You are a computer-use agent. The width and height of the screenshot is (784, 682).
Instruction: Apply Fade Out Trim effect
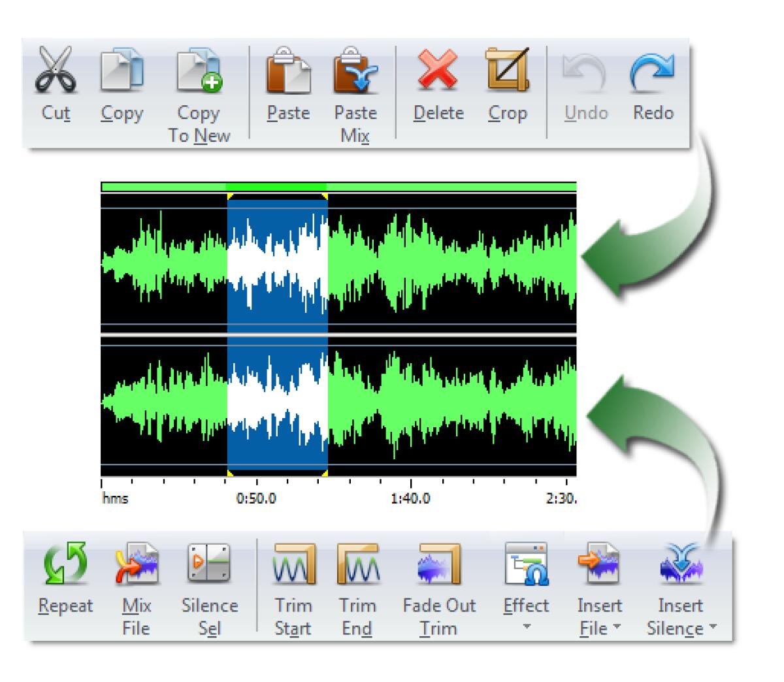pyautogui.click(x=436, y=568)
